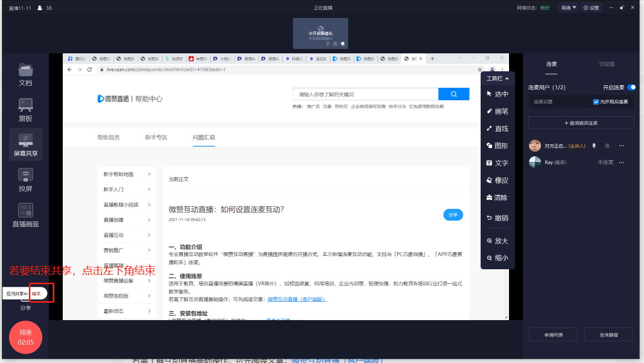644x363 pixels.
Task: Open the 微赞互动直播（客户端版） link
Action: [297, 299]
